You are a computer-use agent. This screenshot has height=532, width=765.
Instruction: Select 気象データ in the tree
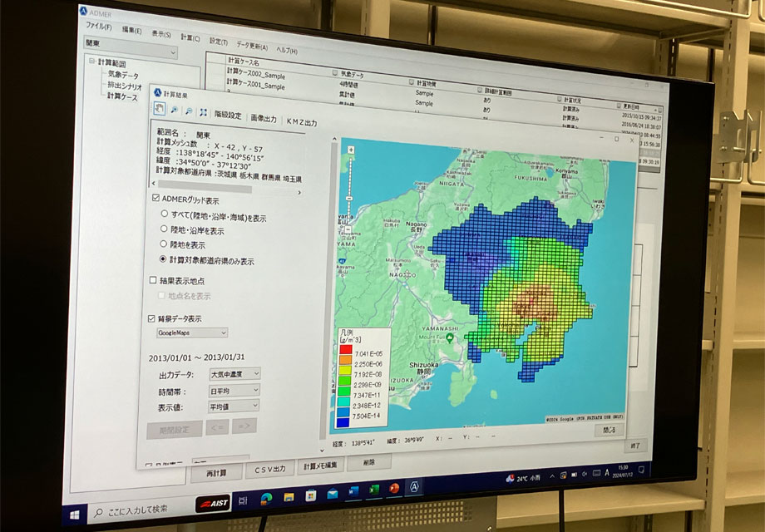[123, 75]
